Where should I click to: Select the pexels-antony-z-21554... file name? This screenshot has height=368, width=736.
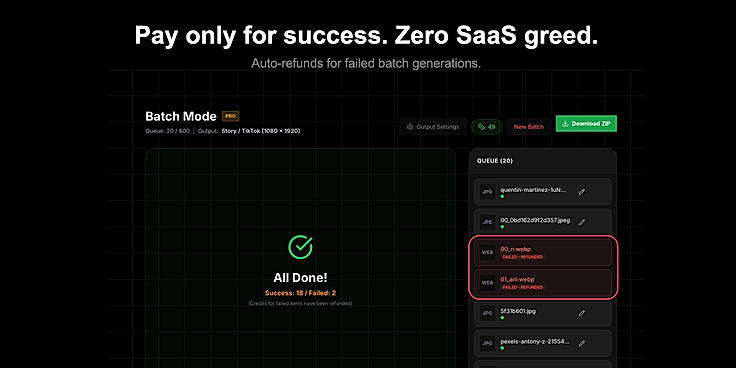[535, 341]
